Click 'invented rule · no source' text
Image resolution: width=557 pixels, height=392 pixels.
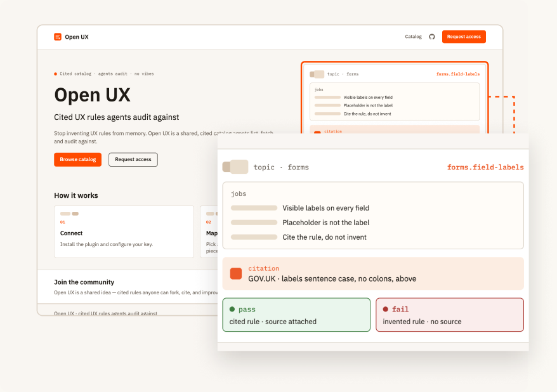click(x=422, y=322)
